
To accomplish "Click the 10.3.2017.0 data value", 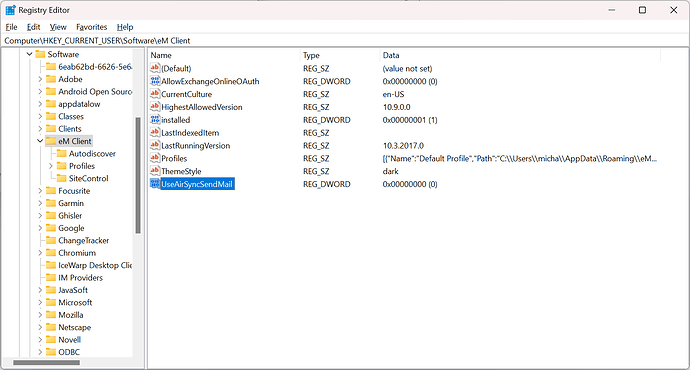I will [x=403, y=145].
